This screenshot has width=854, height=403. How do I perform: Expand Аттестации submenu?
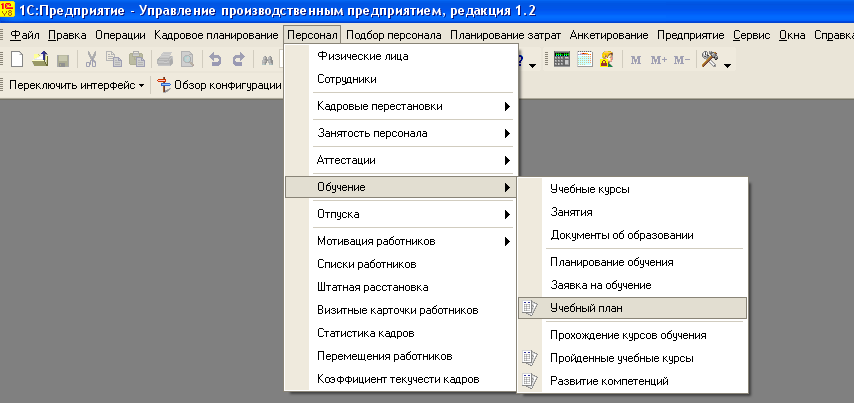(400, 161)
